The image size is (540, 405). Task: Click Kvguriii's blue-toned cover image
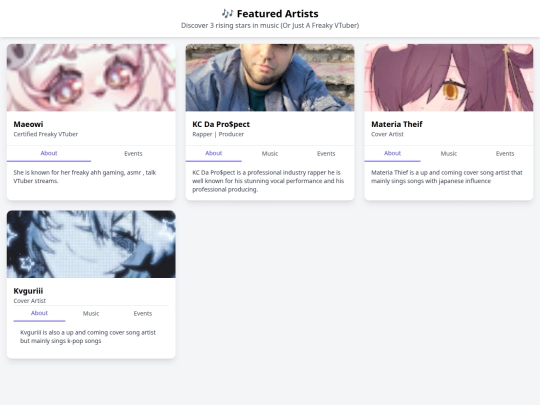pyautogui.click(x=91, y=244)
